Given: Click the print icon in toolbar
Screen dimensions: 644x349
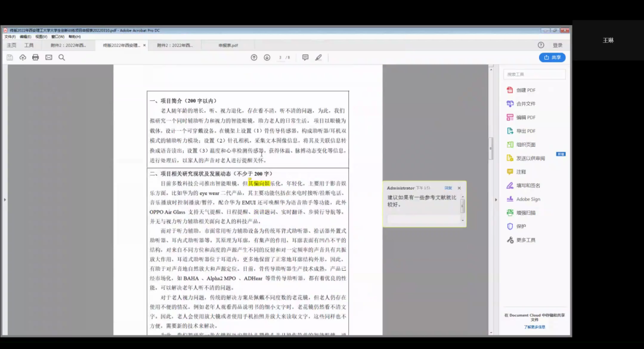Looking at the screenshot, I should click(x=35, y=57).
